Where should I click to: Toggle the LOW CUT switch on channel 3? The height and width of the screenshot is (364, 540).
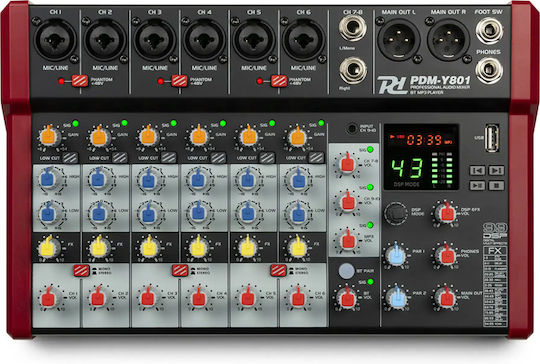coord(169,158)
